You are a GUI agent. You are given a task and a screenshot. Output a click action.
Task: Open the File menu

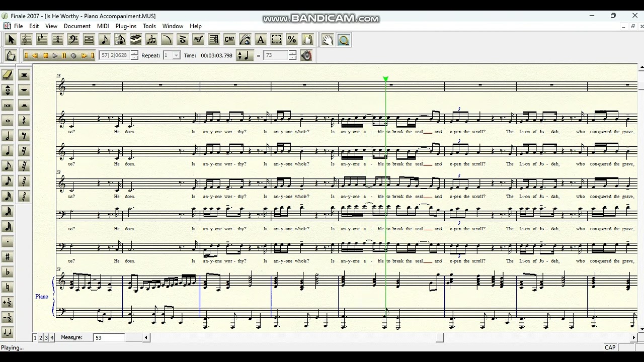click(19, 26)
